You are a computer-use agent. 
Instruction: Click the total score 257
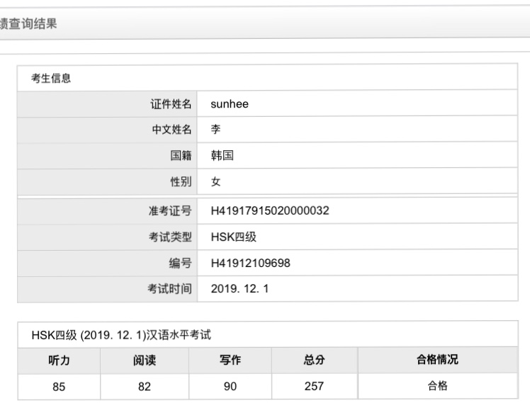314,387
